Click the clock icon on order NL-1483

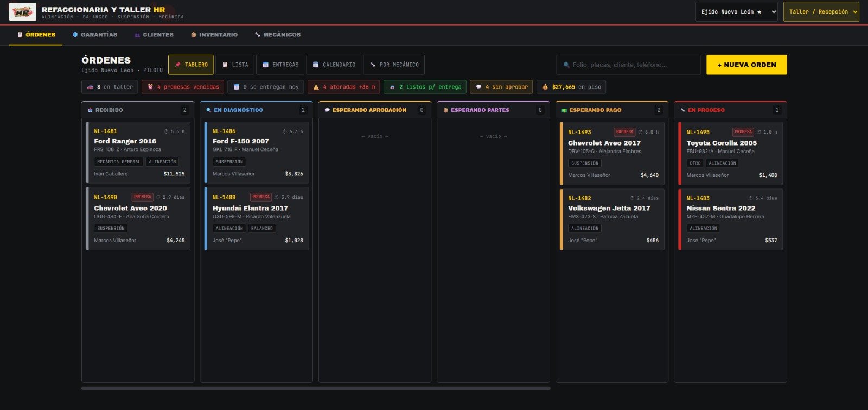pyautogui.click(x=751, y=198)
